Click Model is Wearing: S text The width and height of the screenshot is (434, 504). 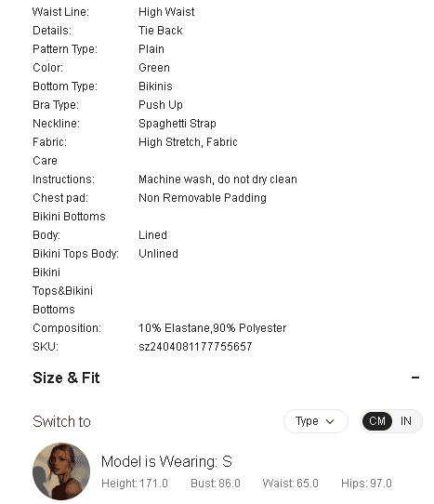coord(166,461)
